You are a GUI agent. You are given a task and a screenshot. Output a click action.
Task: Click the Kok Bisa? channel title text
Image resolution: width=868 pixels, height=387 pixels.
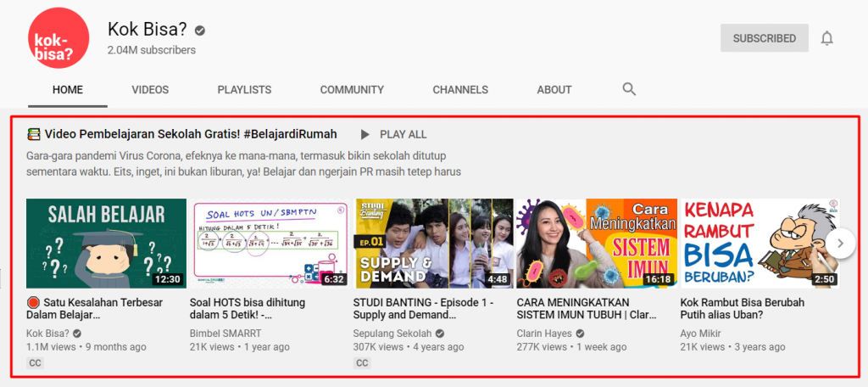pyautogui.click(x=147, y=30)
